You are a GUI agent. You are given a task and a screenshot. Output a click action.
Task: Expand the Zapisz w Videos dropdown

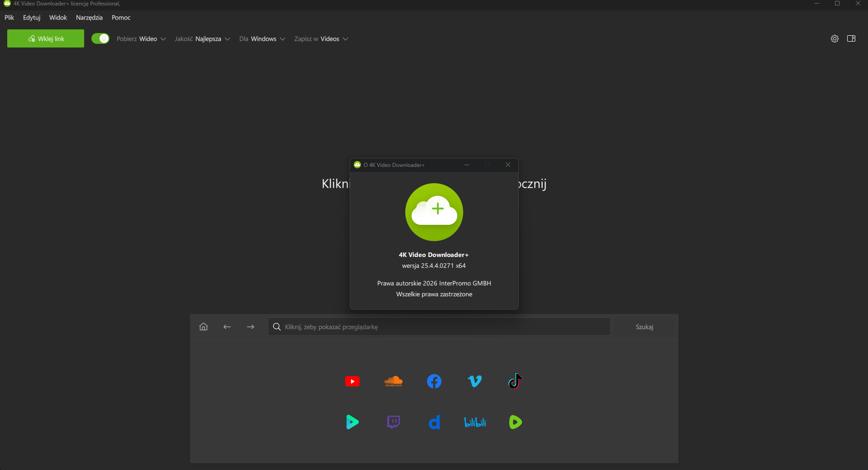pos(321,39)
